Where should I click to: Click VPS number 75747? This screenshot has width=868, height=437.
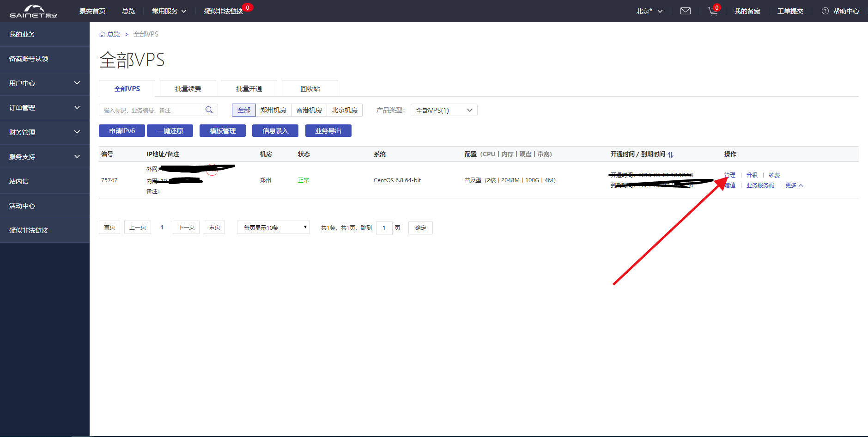(109, 180)
